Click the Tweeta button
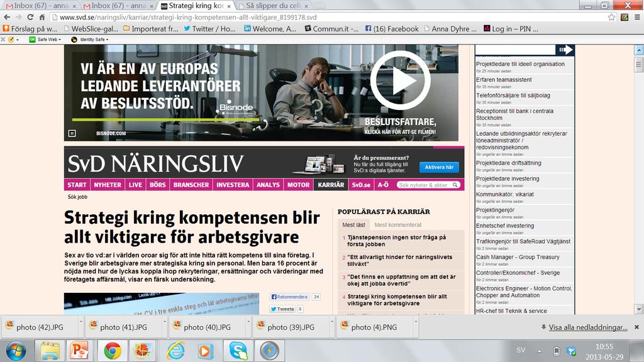The height and width of the screenshot is (362, 644). point(282,309)
